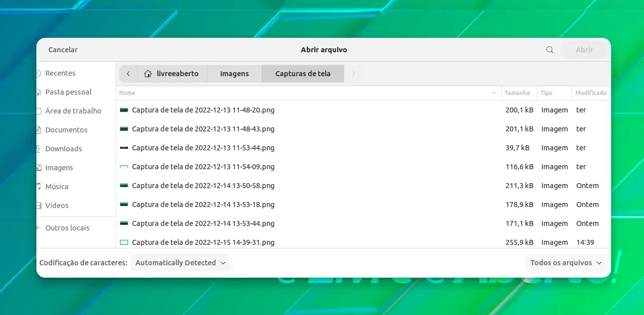Select the Vídeos sidebar folder
This screenshot has height=315, width=644.
57,206
